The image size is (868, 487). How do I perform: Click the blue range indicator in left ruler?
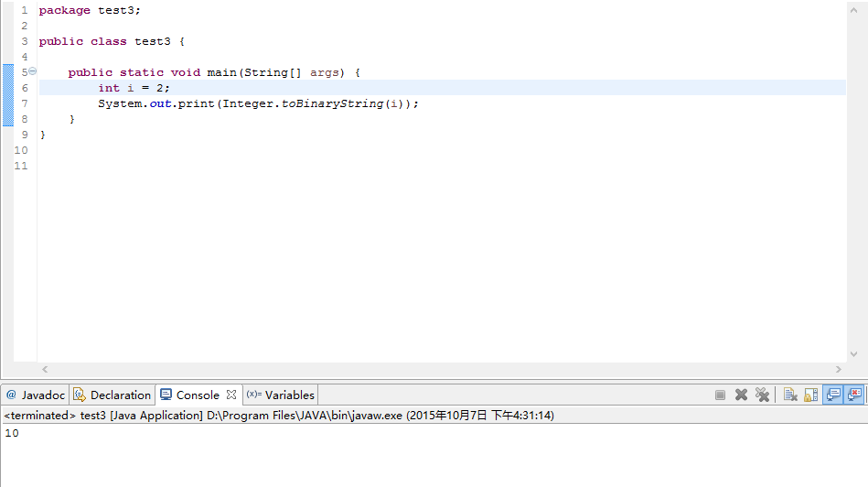pos(7,95)
